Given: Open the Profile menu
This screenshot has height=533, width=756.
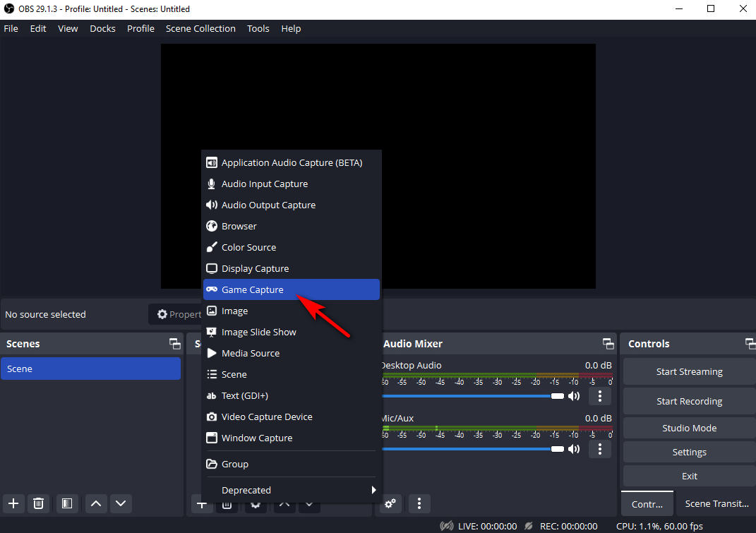Looking at the screenshot, I should (140, 28).
